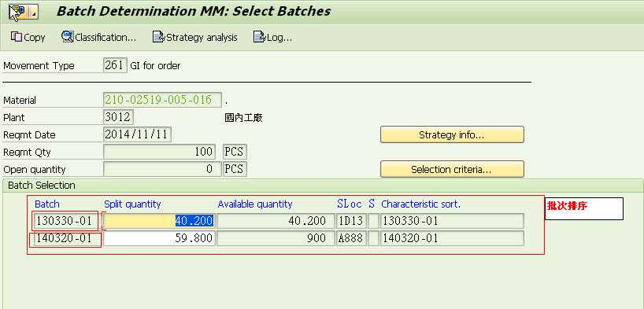The width and height of the screenshot is (644, 309).
Task: Select the Movement Type field 261
Action: [115, 65]
